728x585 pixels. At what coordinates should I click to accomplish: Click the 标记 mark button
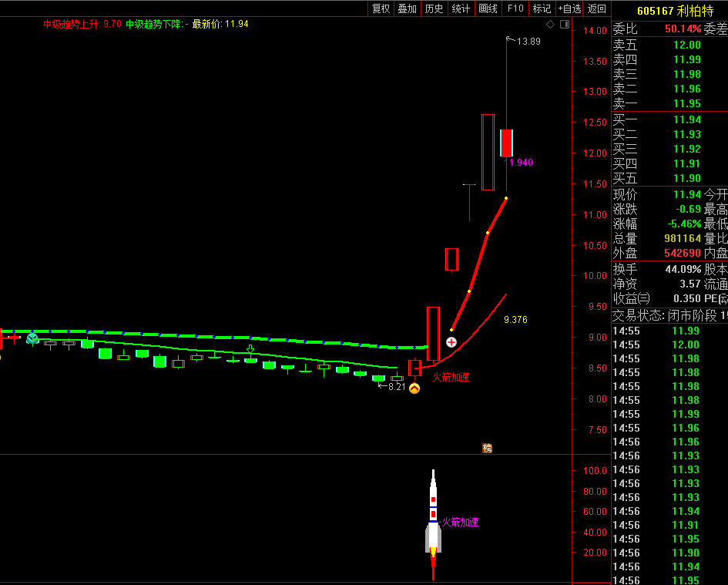[x=542, y=8]
